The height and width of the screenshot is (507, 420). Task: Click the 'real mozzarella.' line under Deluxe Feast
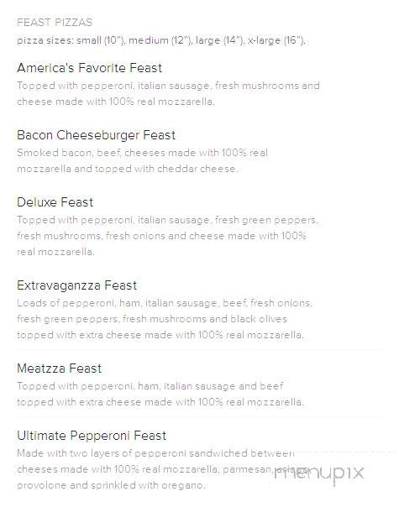55,252
